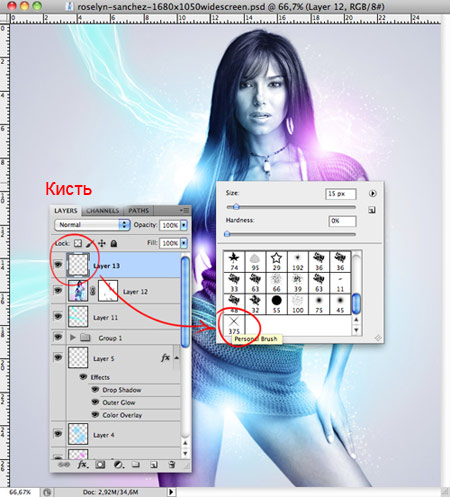The height and width of the screenshot is (497, 450).
Task: Select the small brush preset sized 11
Action: [340, 283]
